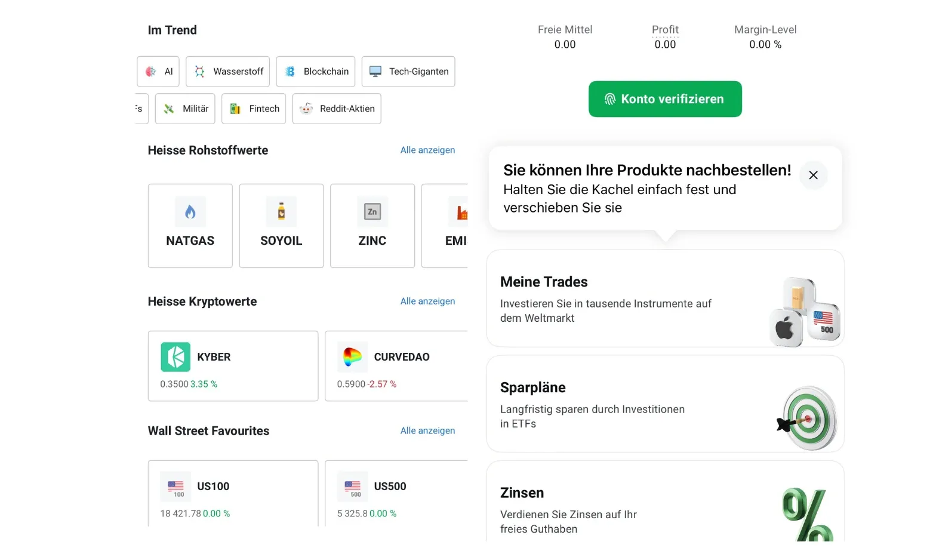Click the Zinsen percent sign illustration

(807, 515)
